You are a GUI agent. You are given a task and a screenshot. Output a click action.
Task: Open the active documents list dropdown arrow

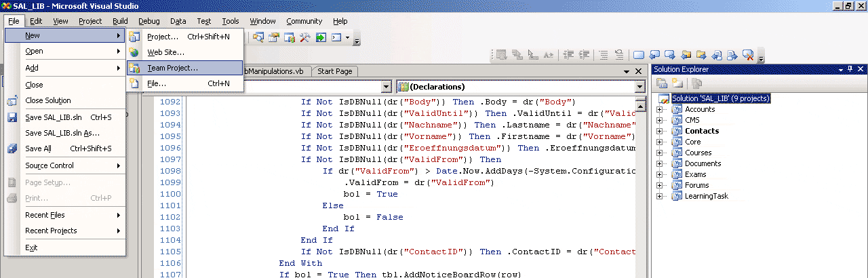pyautogui.click(x=626, y=71)
